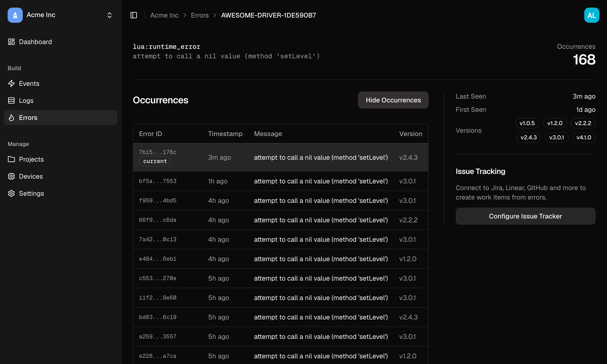Screen dimensions: 607x364
Task: Open the Devices section
Action: [x=60, y=176]
